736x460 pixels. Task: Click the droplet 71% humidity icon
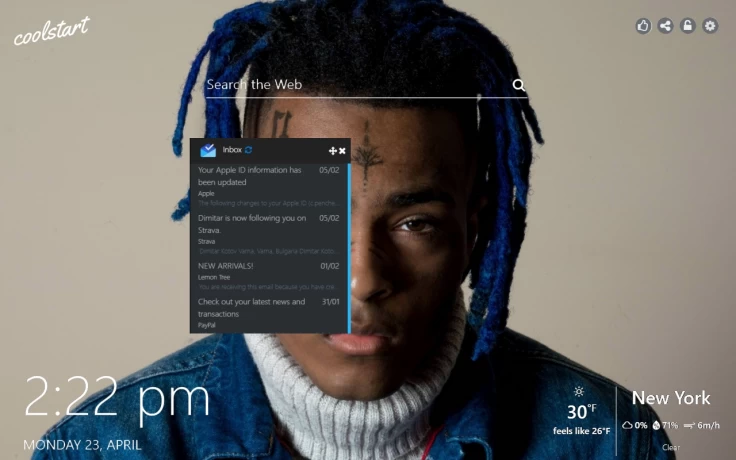[x=656, y=425]
